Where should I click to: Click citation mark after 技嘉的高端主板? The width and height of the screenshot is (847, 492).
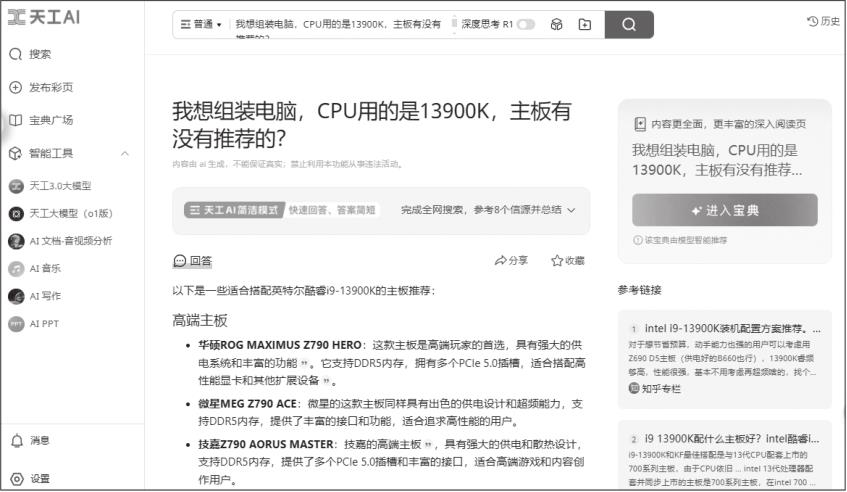(428, 444)
